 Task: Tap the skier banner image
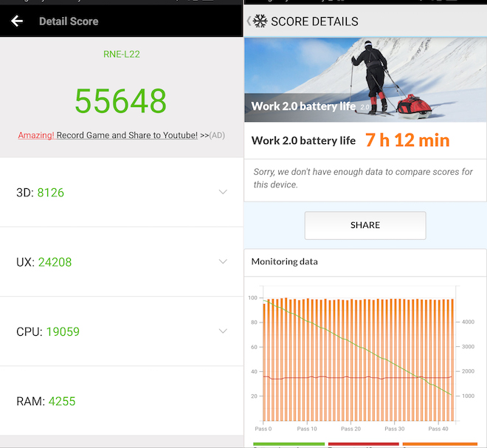tap(365, 74)
